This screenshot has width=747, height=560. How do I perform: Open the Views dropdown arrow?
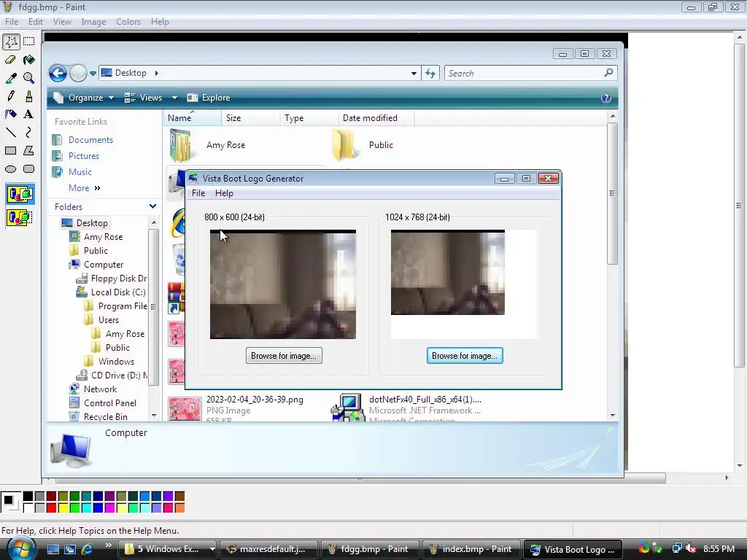click(x=175, y=98)
